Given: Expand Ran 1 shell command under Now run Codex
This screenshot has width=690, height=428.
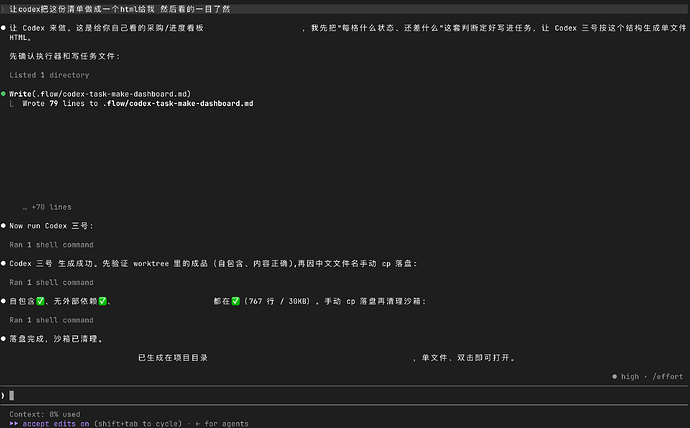Looking at the screenshot, I should pos(51,245).
